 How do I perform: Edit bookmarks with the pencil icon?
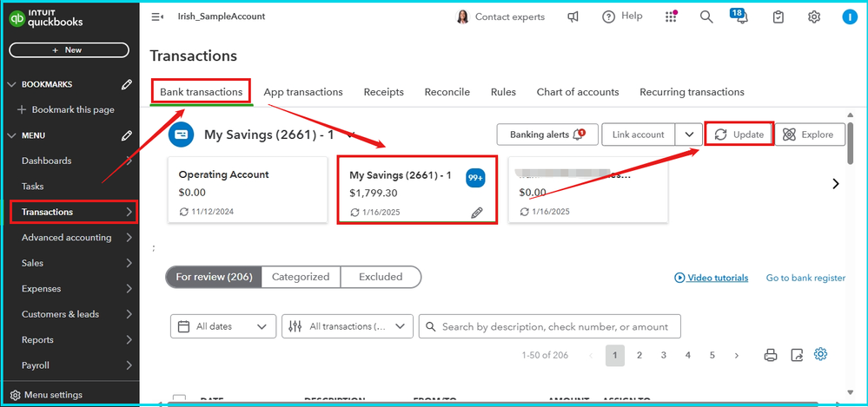pyautogui.click(x=127, y=84)
